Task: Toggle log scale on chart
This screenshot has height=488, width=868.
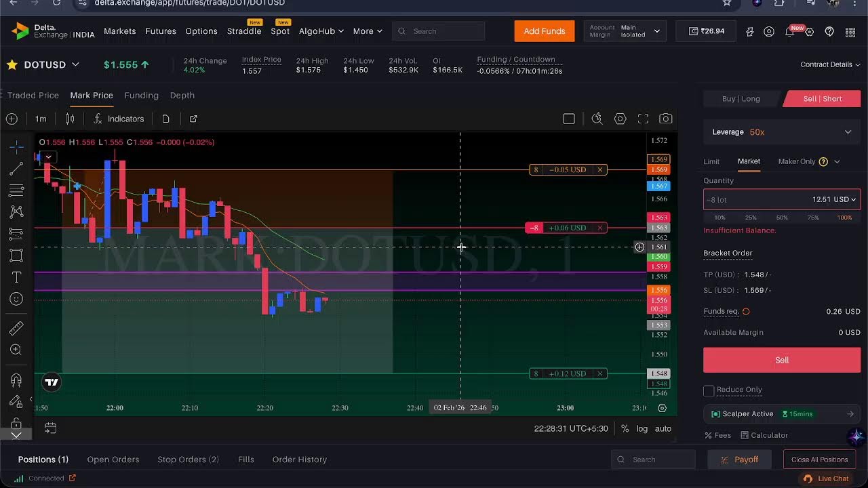Action: (642, 428)
